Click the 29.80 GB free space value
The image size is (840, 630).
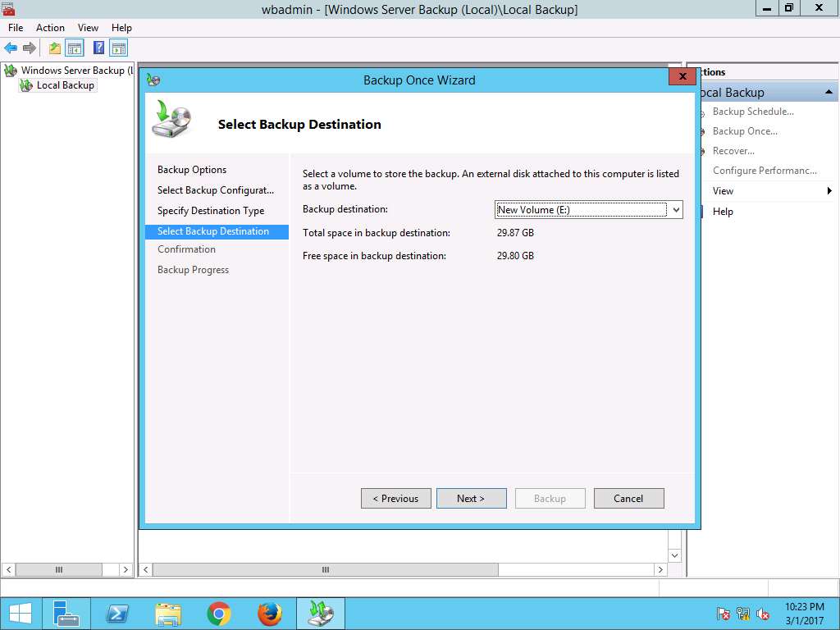click(x=515, y=256)
